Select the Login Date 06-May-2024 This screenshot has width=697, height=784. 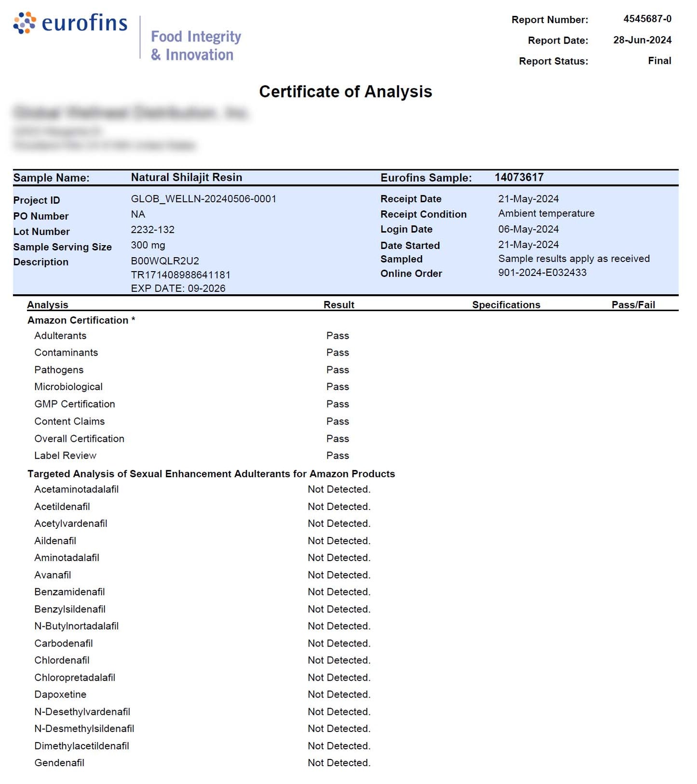(528, 229)
